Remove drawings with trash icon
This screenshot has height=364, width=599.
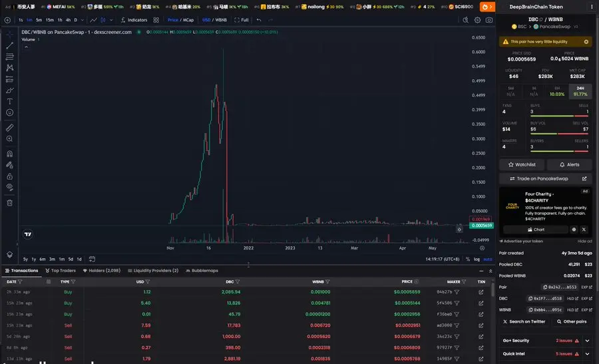point(9,203)
